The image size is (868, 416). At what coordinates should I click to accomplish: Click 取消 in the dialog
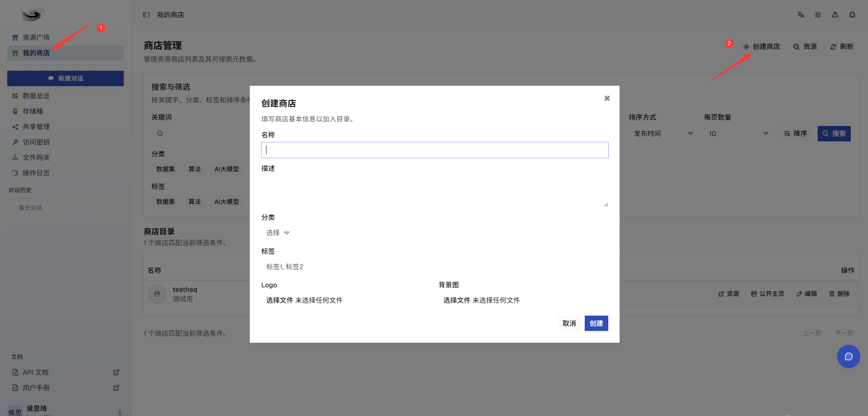pyautogui.click(x=569, y=324)
